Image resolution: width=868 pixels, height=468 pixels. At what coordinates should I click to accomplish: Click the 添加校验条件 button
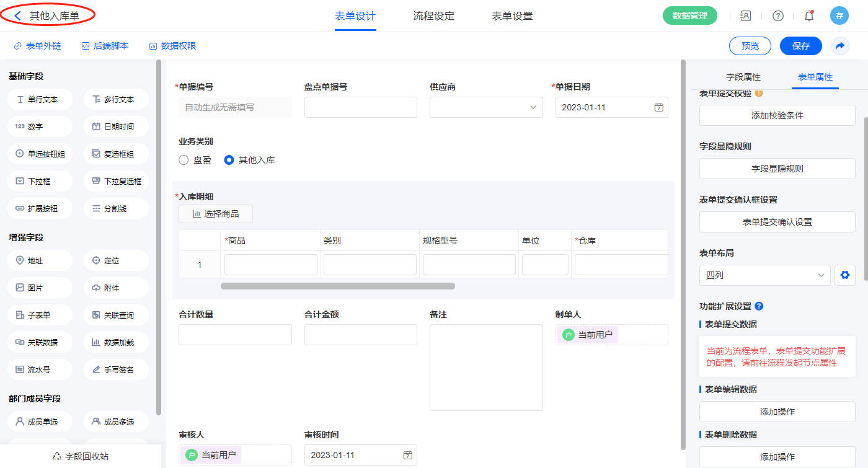click(x=777, y=115)
